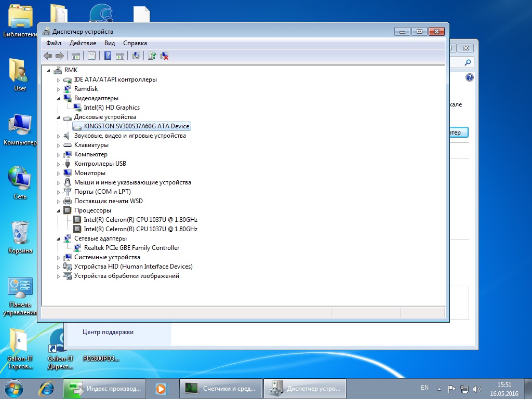This screenshot has width=532, height=399.
Task: Open Internet Explorer from the taskbar
Action: [46, 389]
